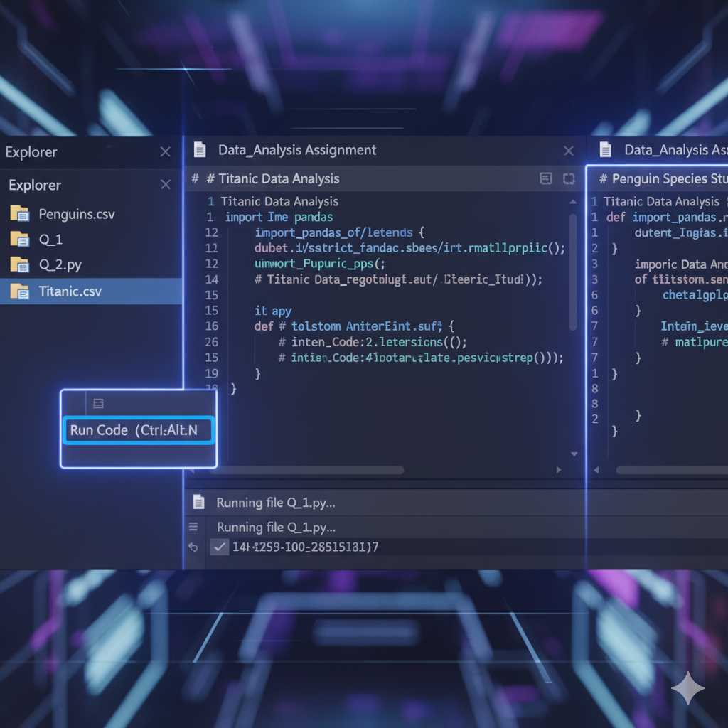Toggle the checkmark box in the output row
Image resolution: width=728 pixels, height=728 pixels.
[x=220, y=547]
